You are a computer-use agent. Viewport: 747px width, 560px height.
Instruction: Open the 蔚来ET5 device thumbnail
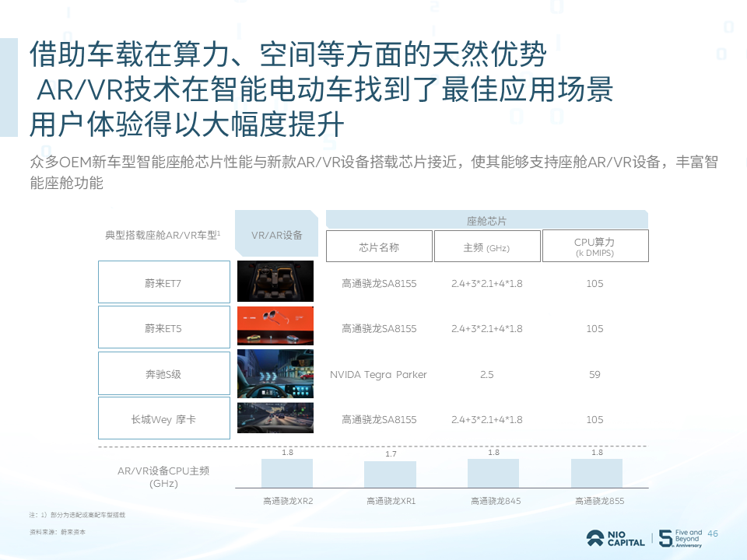tap(274, 327)
